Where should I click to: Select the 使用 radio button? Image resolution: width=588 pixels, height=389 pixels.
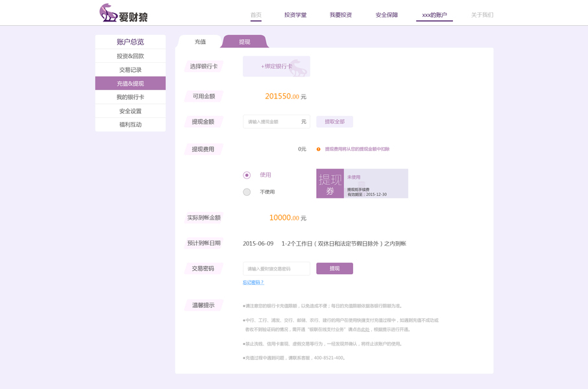247,175
